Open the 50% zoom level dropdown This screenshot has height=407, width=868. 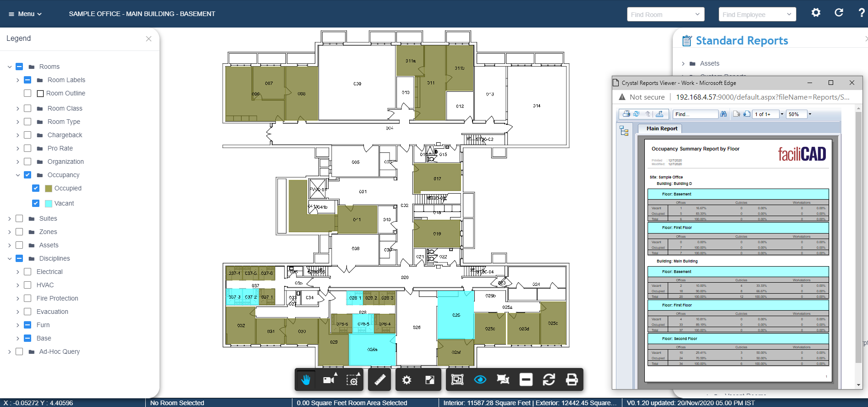pos(810,114)
